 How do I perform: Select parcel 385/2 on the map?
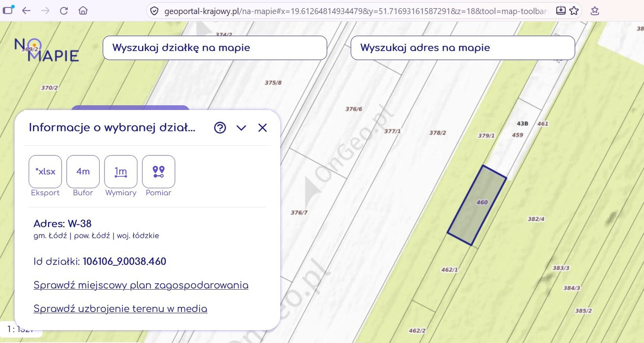click(583, 311)
